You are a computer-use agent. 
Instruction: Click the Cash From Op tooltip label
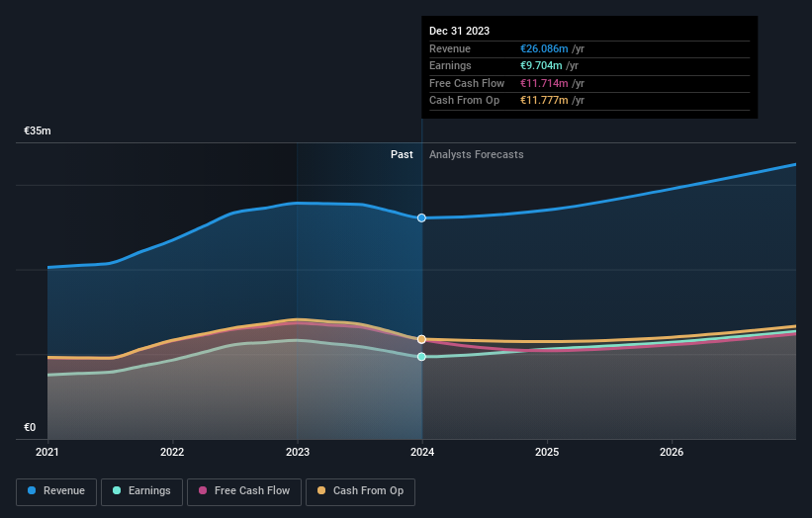pos(464,101)
